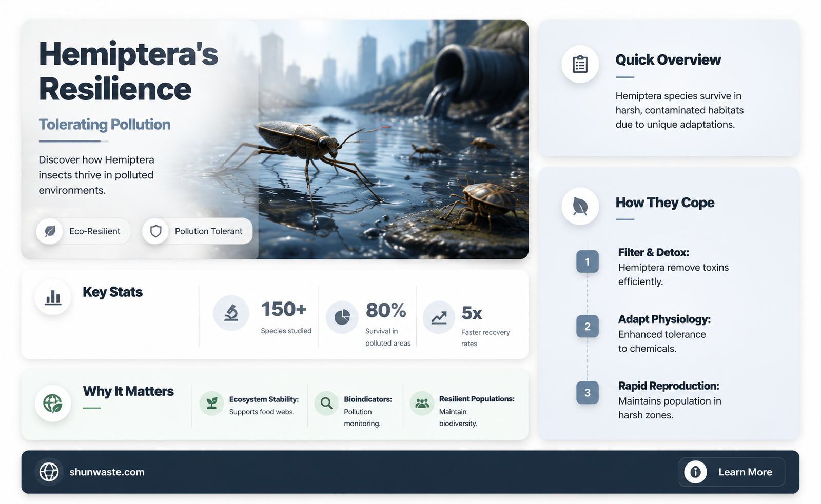Click the bar chart icon next to Key Stats
821x504 pixels.
point(53,297)
